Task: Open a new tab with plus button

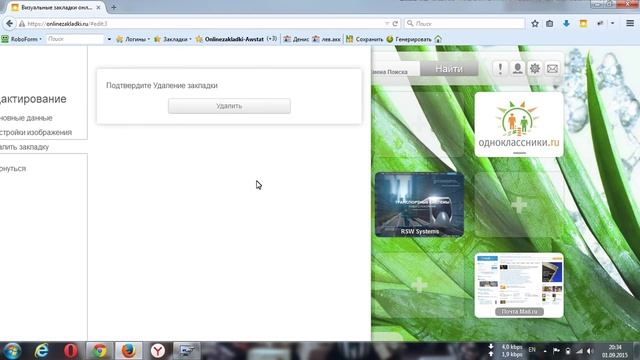Action: (113, 7)
